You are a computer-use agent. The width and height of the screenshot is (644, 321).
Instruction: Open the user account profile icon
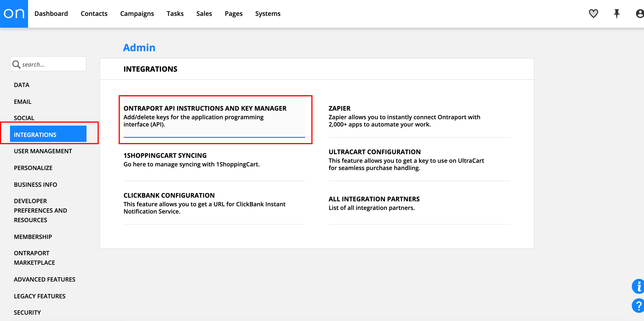pos(639,14)
